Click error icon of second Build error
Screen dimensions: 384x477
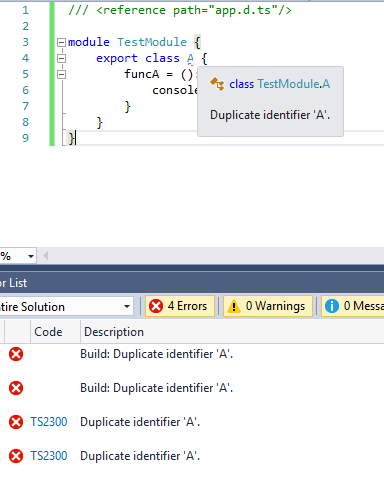pyautogui.click(x=16, y=388)
